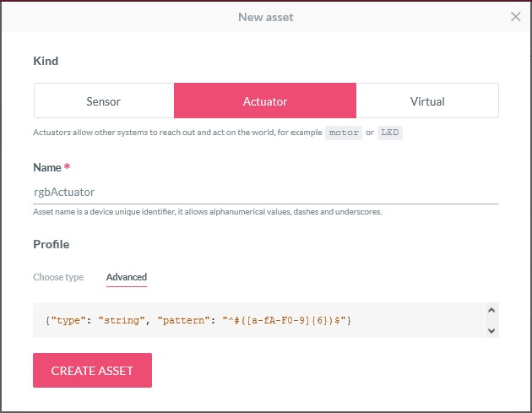
Task: Click the Kind section heading
Action: pyautogui.click(x=46, y=61)
